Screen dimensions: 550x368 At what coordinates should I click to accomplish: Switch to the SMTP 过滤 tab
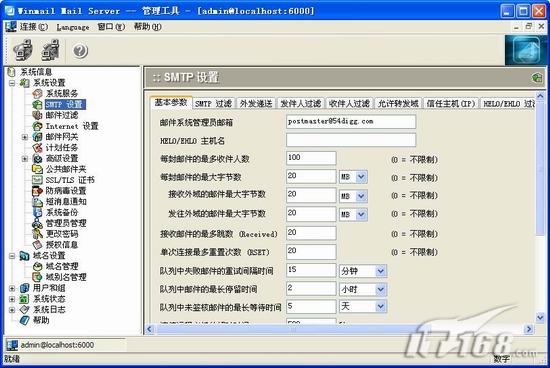click(214, 103)
